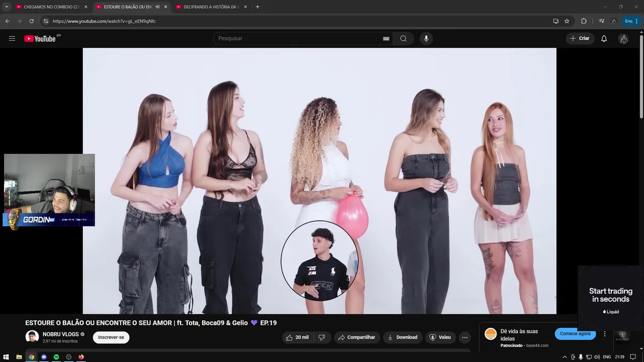The image size is (644, 362).
Task: Click the Compartilhar share button
Action: (356, 337)
